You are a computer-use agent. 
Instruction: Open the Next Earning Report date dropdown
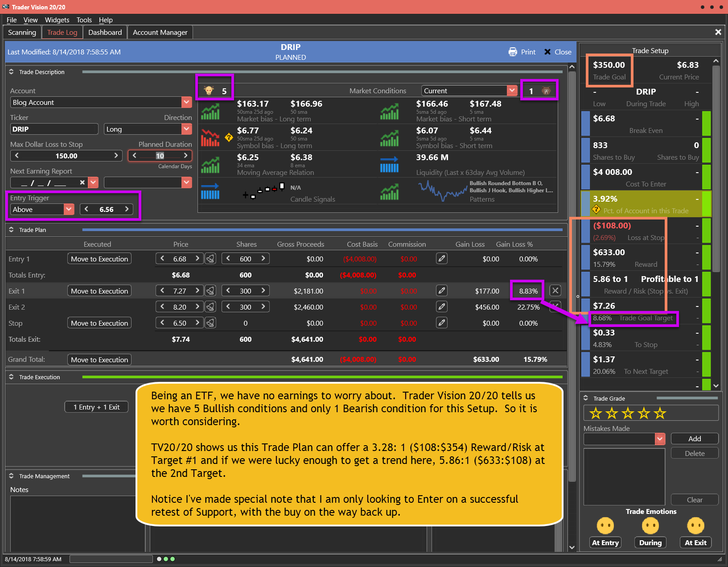(x=93, y=182)
